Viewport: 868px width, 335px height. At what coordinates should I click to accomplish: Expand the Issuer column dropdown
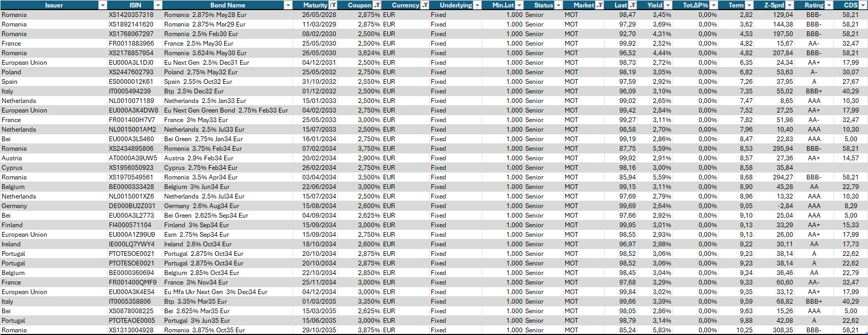103,5
